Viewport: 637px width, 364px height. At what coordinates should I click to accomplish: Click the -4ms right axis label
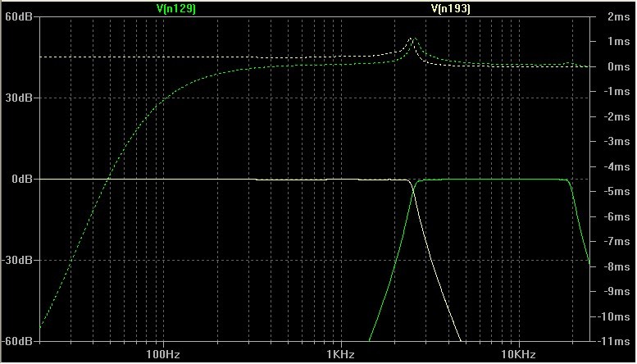(x=616, y=166)
